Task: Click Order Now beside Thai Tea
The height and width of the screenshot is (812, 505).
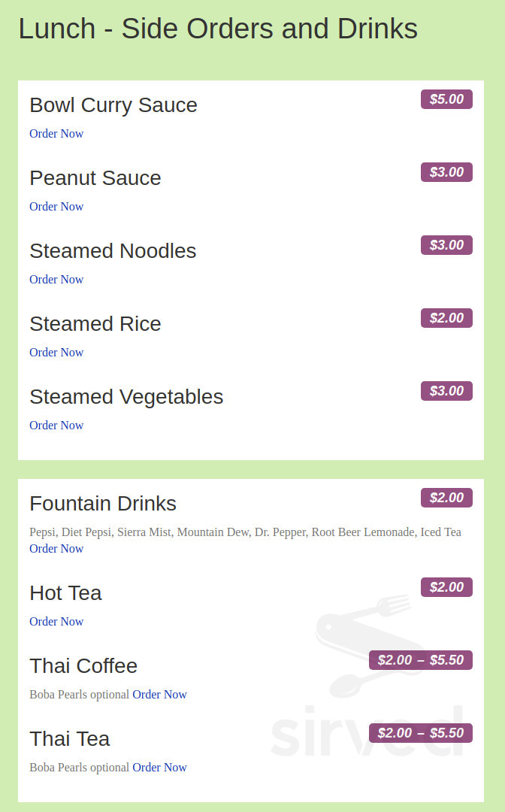Action: click(x=159, y=767)
